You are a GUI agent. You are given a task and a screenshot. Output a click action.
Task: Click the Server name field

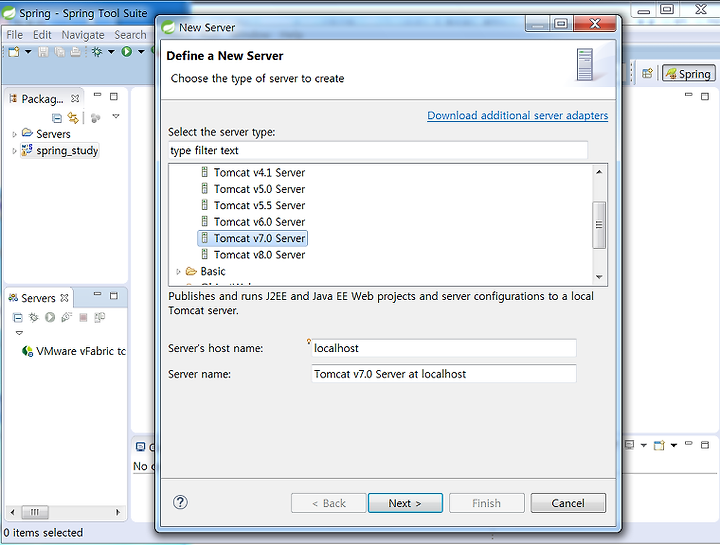coord(444,374)
